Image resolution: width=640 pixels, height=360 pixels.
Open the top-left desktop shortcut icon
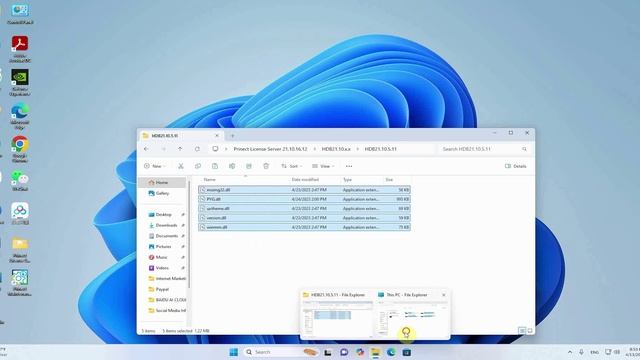click(20, 14)
